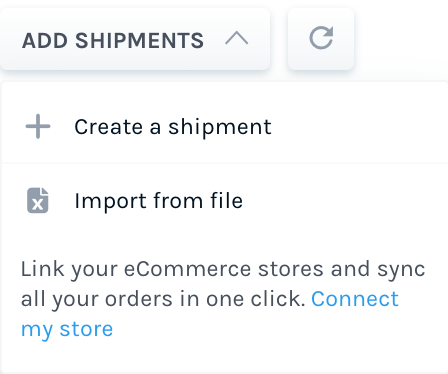Open the Connect my store link
The image size is (448, 374).
[210, 314]
